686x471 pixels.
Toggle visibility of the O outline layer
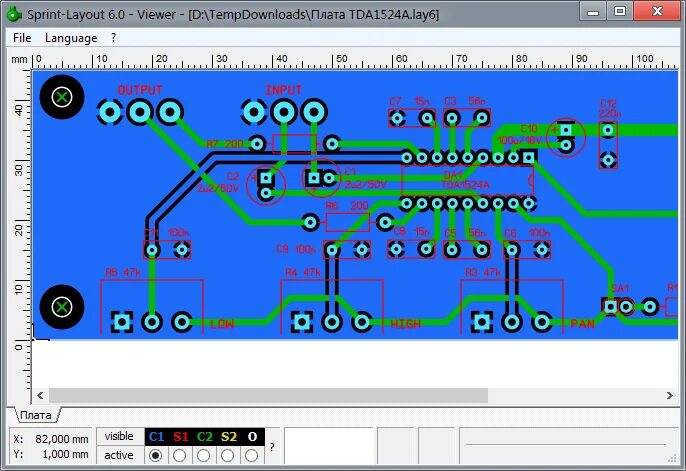252,436
